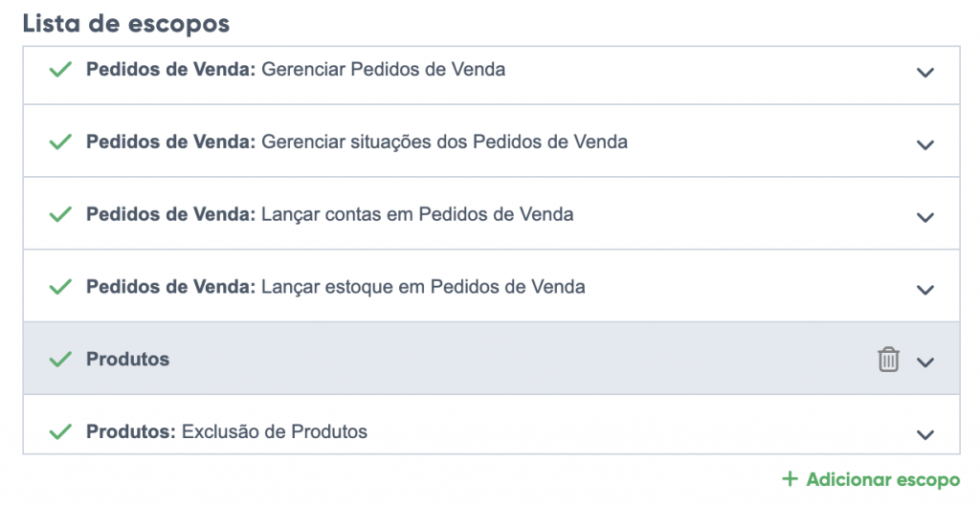The width and height of the screenshot is (980, 505).
Task: Click the trash icon on the Produtos row
Action: 889,360
